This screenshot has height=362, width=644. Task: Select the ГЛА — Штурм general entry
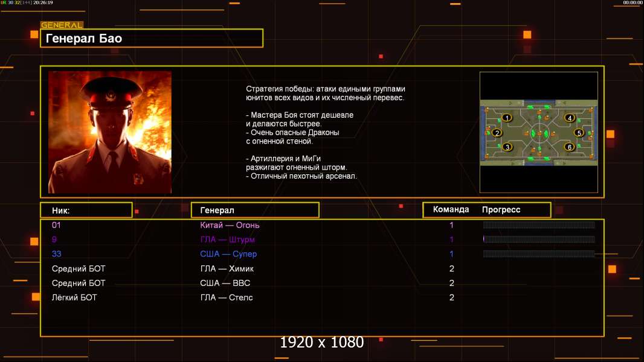[227, 240]
